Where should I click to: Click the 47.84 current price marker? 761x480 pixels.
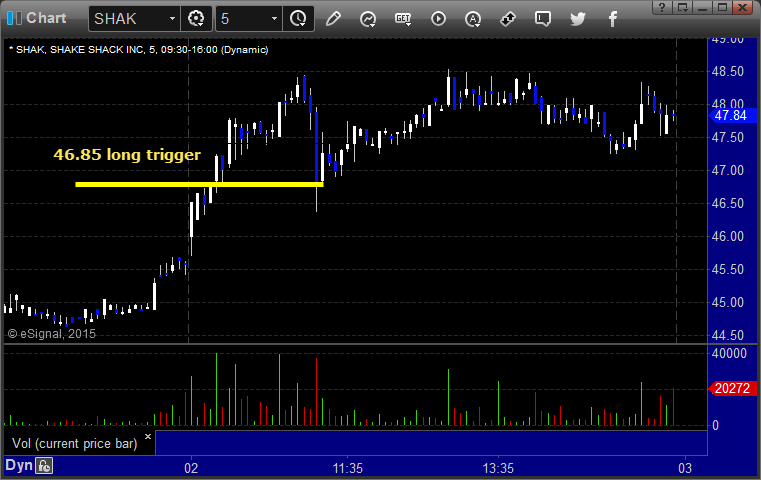point(731,116)
